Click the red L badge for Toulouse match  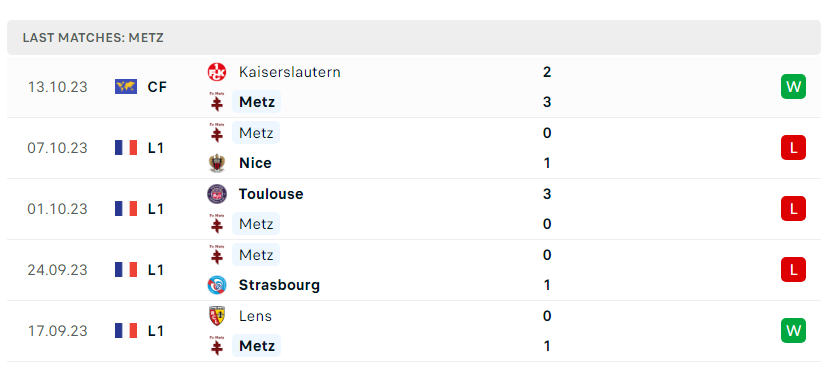793,209
